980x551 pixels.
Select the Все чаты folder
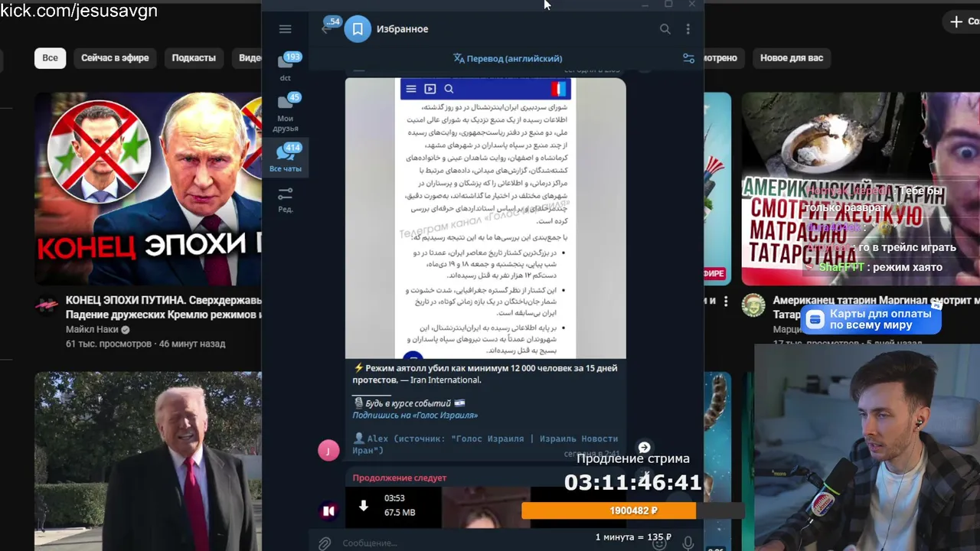[286, 158]
